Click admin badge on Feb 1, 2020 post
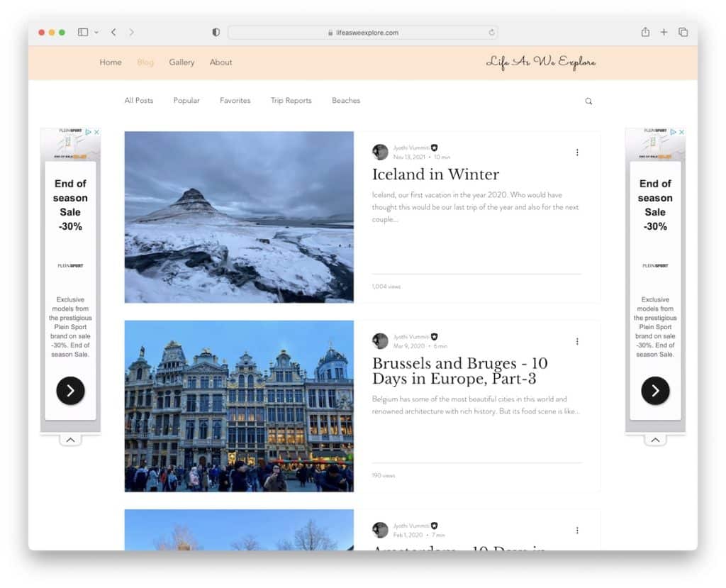The image size is (726, 588). pos(435,526)
